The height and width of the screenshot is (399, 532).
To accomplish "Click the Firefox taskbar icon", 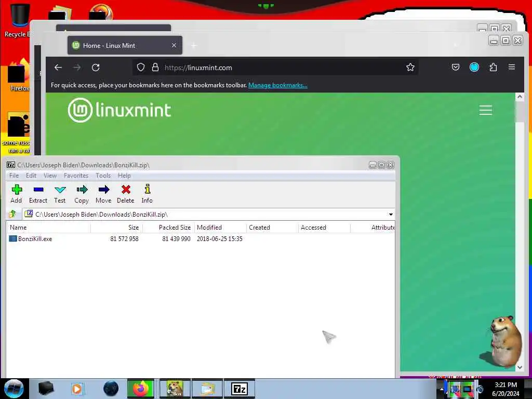I will pos(140,389).
